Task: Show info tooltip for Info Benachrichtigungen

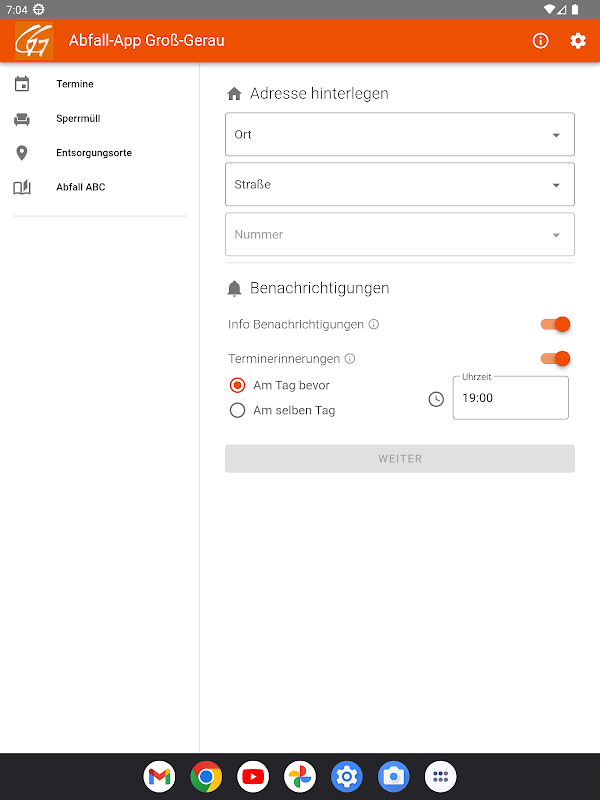Action: 374,324
